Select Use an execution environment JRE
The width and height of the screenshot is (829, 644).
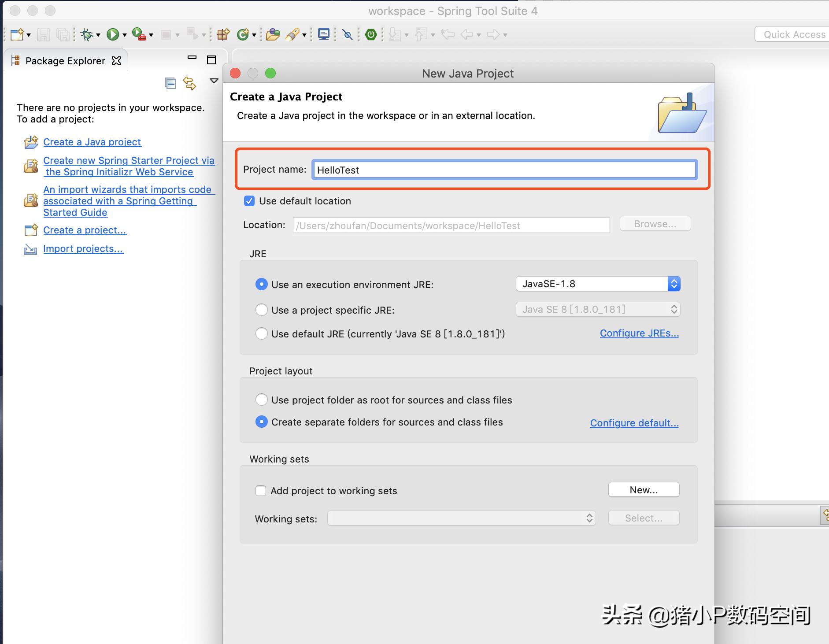[x=262, y=285]
